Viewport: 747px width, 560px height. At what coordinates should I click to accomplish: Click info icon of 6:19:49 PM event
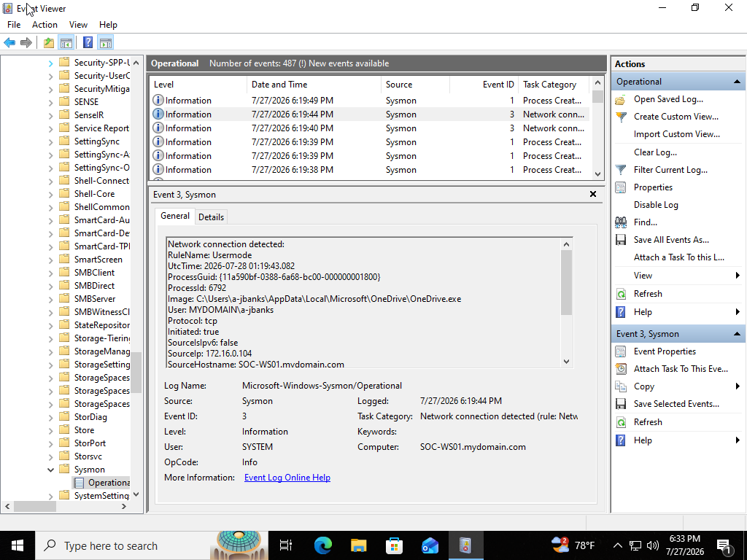coord(158,101)
